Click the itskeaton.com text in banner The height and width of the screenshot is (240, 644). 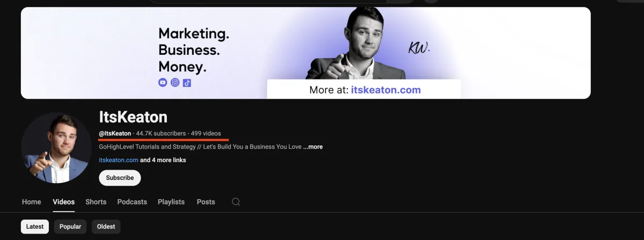click(x=386, y=90)
